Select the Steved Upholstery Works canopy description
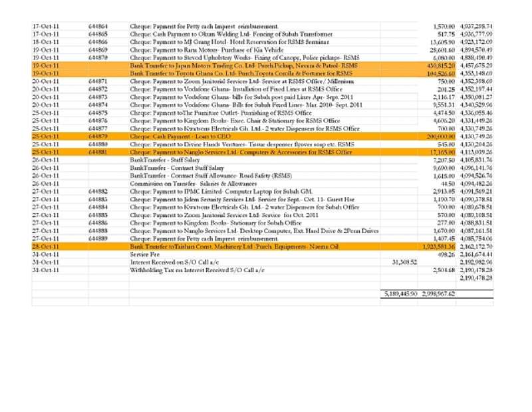Screen dimensions: 532x412 tap(244, 58)
